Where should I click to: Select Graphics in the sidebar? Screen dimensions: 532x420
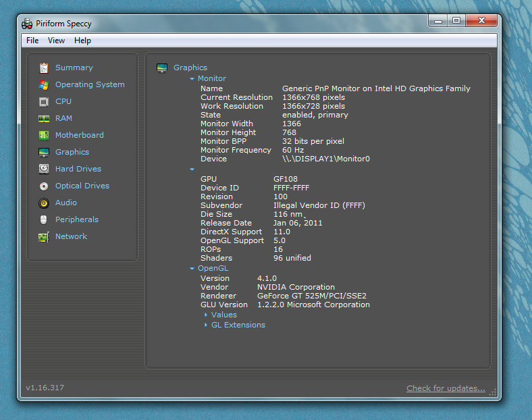(x=72, y=152)
